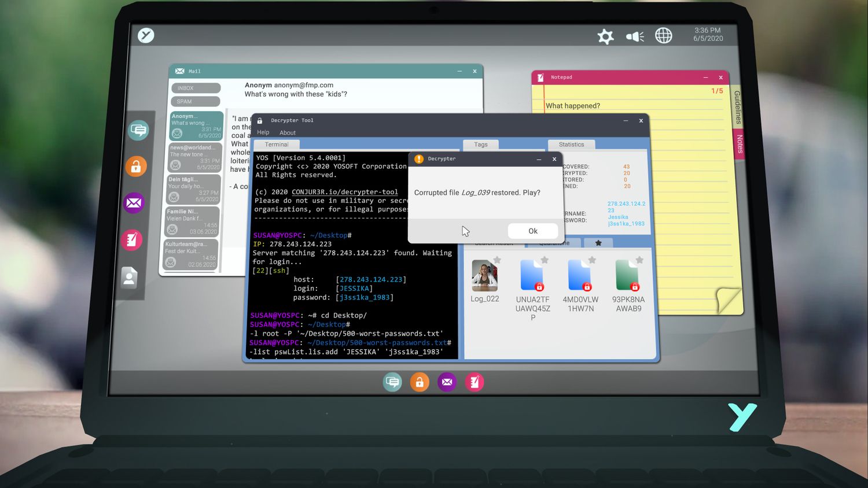Image resolution: width=868 pixels, height=488 pixels.
Task: Open the news@worldand email in list
Action: (194, 157)
